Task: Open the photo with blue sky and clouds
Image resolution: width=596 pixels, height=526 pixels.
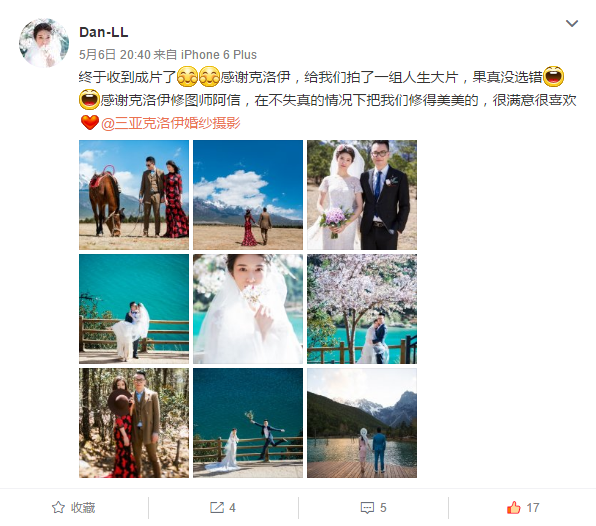Action: (248, 195)
